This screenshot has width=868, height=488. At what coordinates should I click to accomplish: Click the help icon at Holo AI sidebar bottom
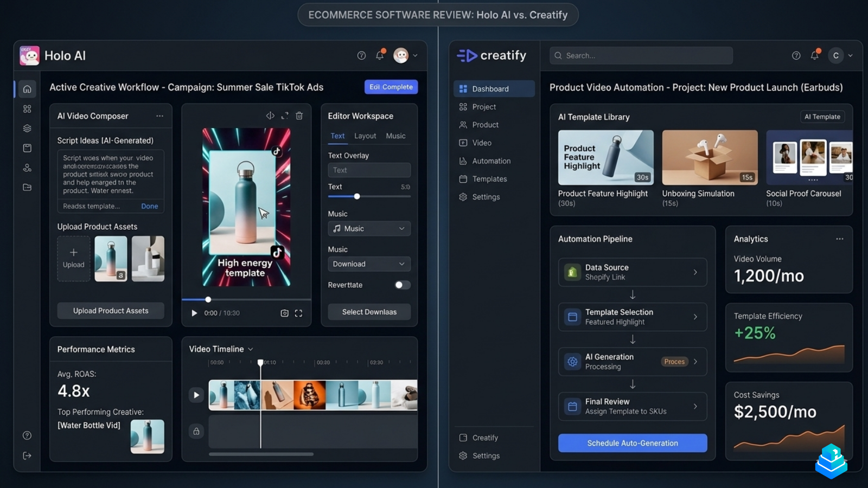click(x=27, y=435)
